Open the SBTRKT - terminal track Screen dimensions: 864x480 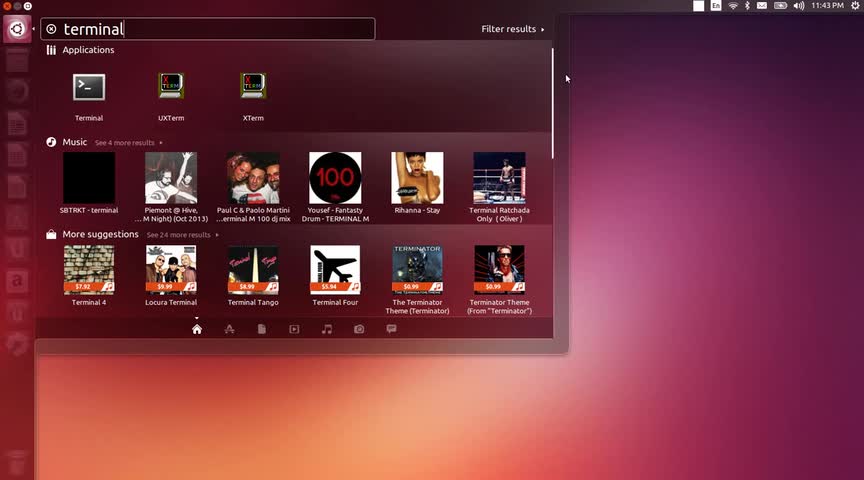tap(89, 178)
